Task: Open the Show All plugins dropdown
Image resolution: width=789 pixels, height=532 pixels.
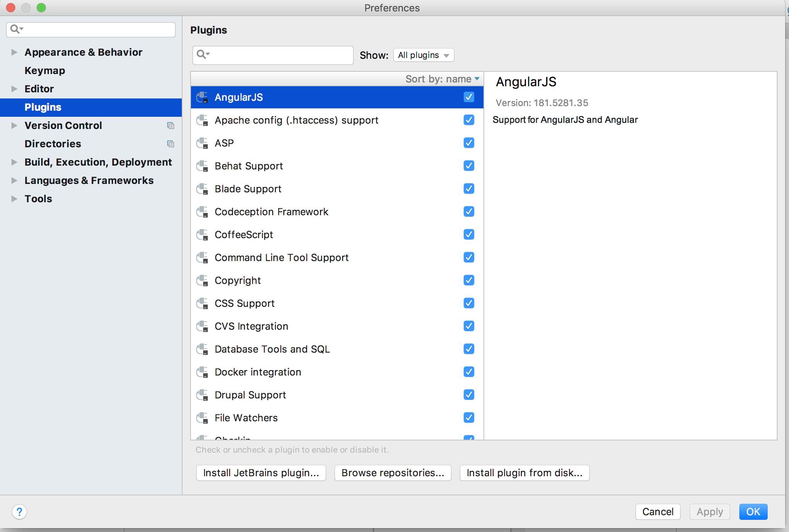Action: click(x=424, y=55)
